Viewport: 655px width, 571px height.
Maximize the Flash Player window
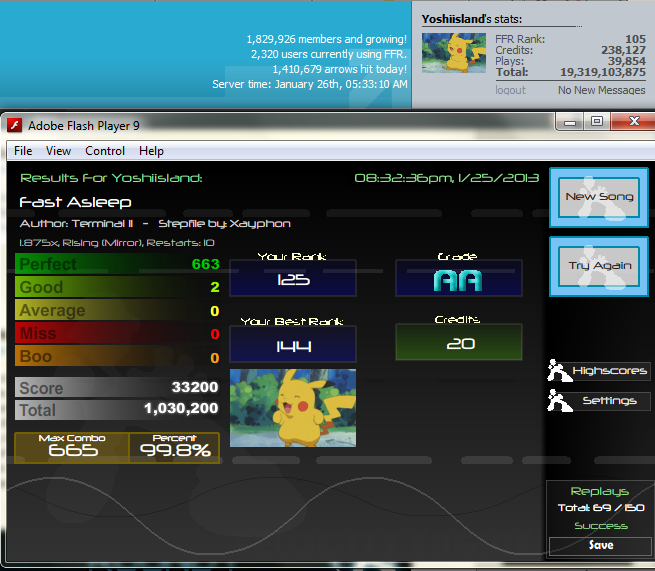point(597,122)
